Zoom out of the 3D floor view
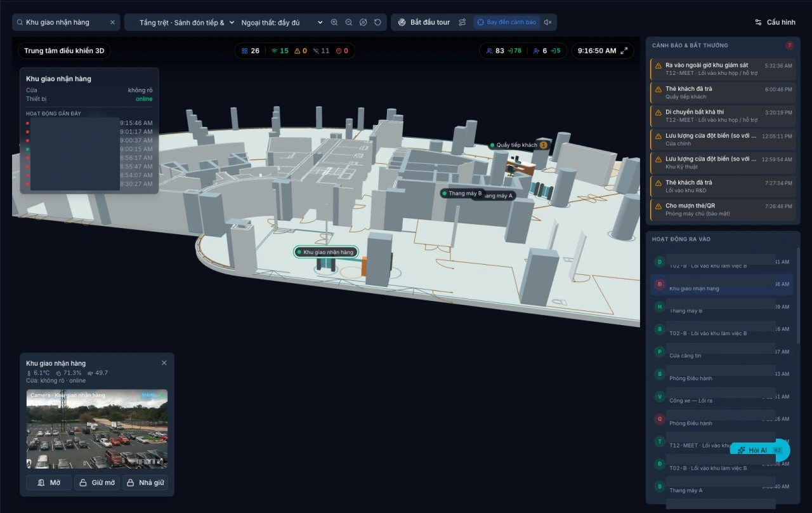 coord(349,22)
